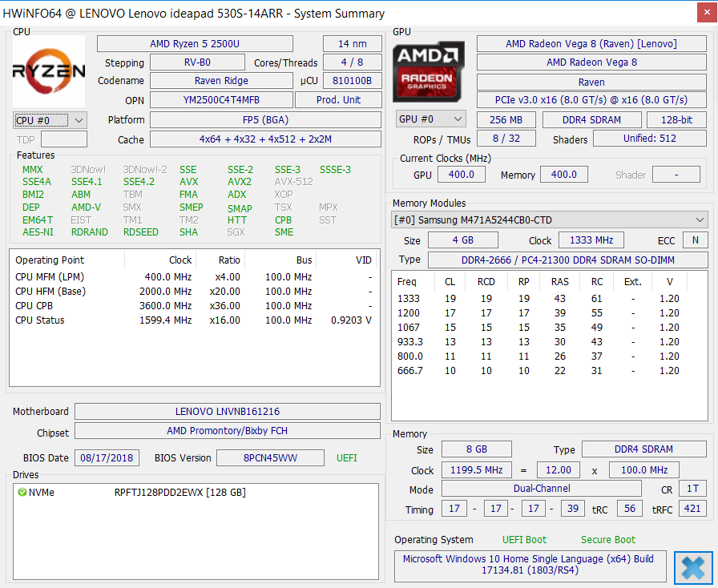
Task: Select the BIOS date 08/17/2018 field
Action: click(x=107, y=458)
